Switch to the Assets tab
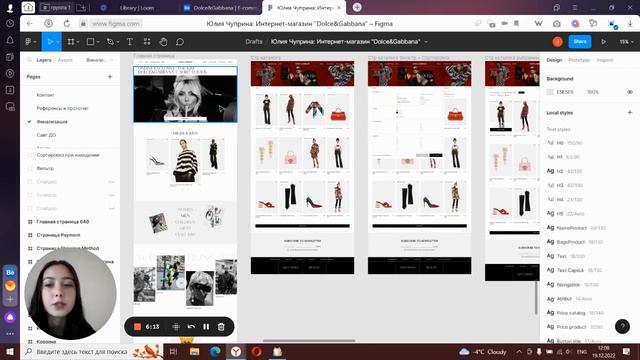The image size is (640, 360). pyautogui.click(x=65, y=60)
